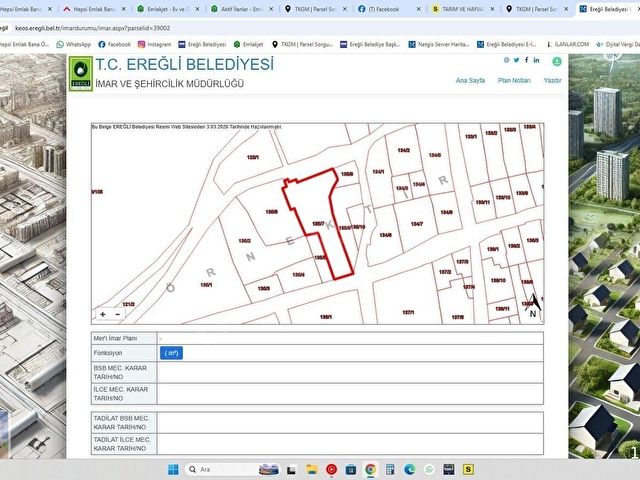The image size is (640, 480).
Task: Click the İMAR VE ŞEHİRCİLİK MÜDÜRLÜĞÜ heading
Action: pos(169,84)
